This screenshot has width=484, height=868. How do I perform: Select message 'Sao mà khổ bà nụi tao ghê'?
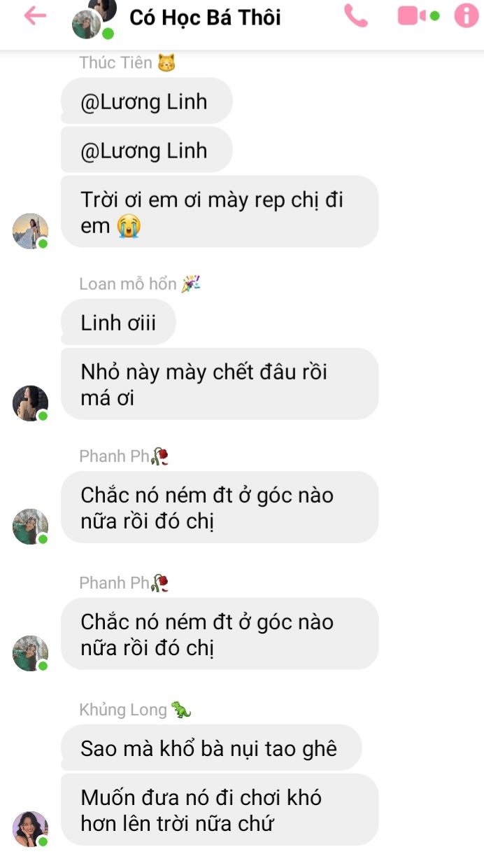click(x=211, y=748)
